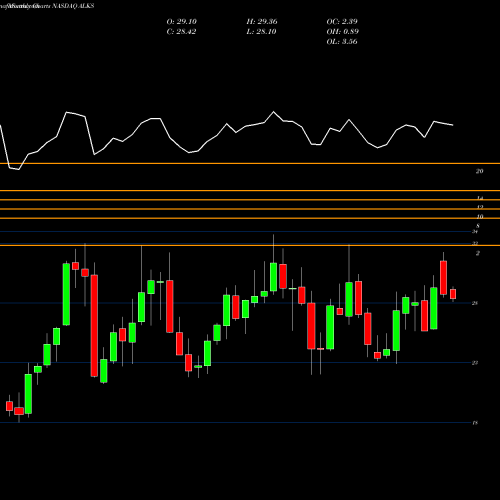
Task: Click the OC: 2.39 reading
Action: click(x=342, y=22)
